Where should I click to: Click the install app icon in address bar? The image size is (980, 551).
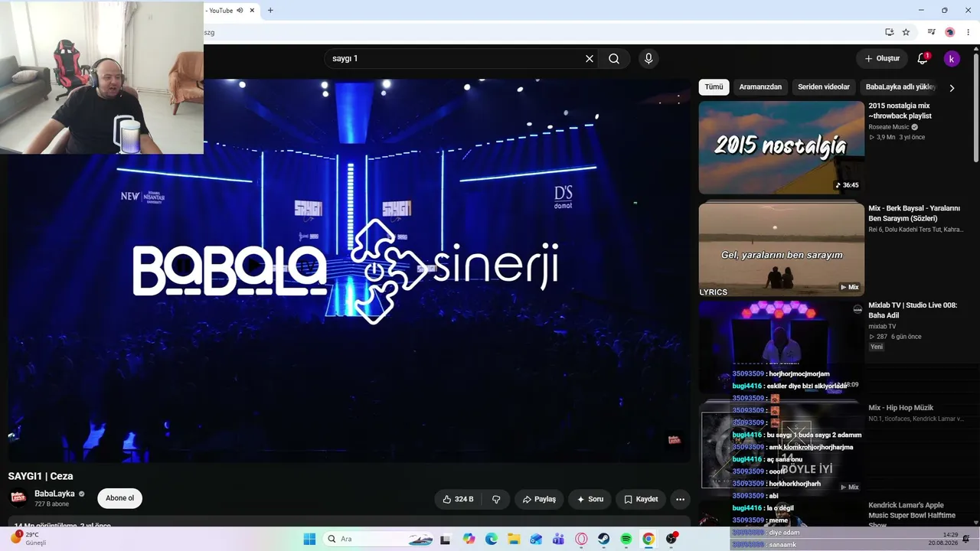[x=889, y=32]
